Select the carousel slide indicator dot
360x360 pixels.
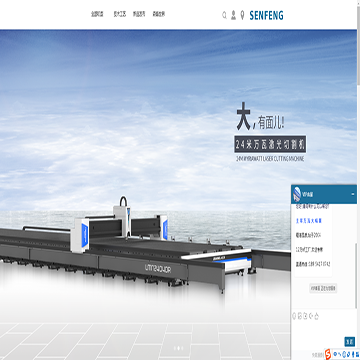tap(178, 348)
